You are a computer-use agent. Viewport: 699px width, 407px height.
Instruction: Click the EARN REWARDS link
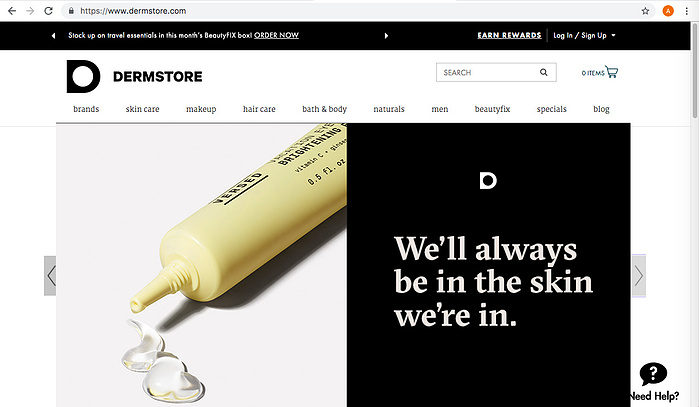click(x=509, y=35)
